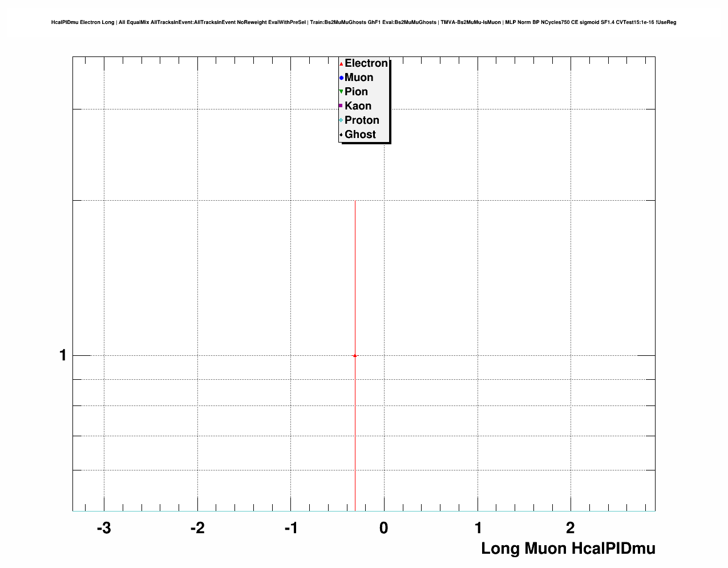Screen dimensions: 728x568
Task: Select the Muon legend label
Action: [359, 78]
